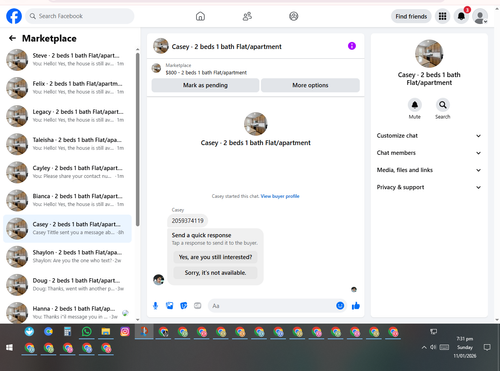The width and height of the screenshot is (500, 371).
Task: Open Legacy's apartment conversation
Action: (x=67, y=116)
